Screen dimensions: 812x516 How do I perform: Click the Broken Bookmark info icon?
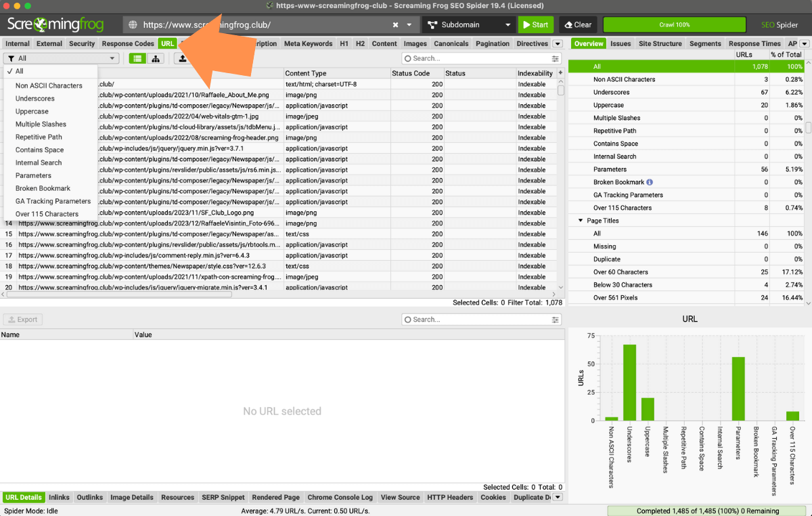coord(650,182)
